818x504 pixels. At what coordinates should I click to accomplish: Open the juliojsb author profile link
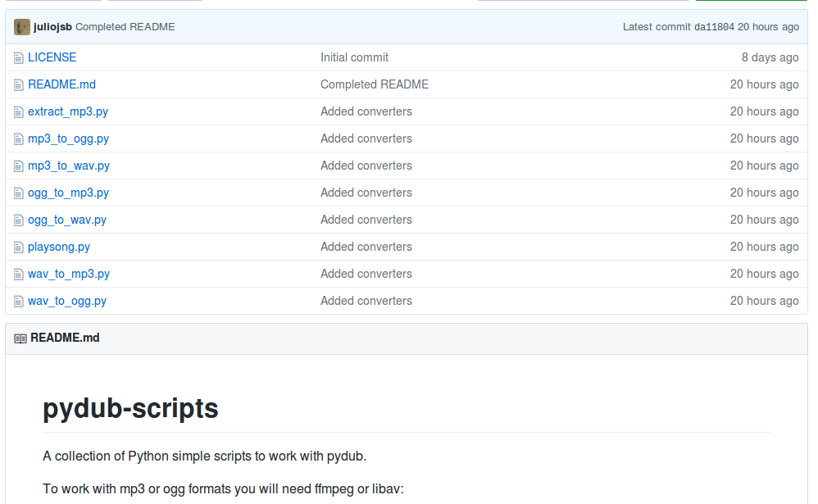point(52,27)
